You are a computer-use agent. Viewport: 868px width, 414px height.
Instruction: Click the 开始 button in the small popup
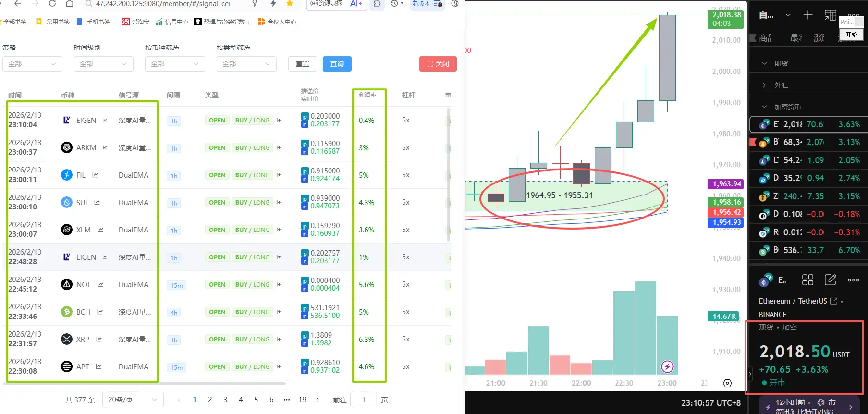(852, 35)
